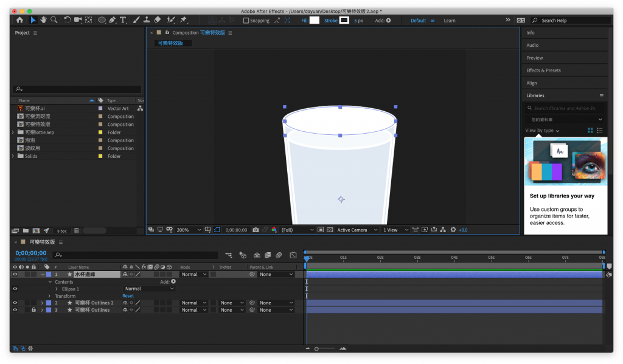
Task: Select the Eraser tool
Action: point(158,20)
